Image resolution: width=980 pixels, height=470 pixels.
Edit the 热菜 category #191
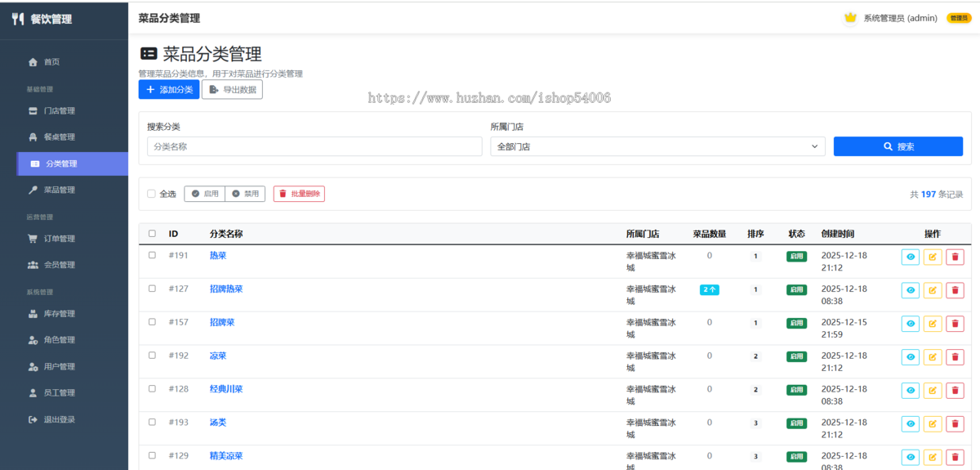(x=933, y=257)
